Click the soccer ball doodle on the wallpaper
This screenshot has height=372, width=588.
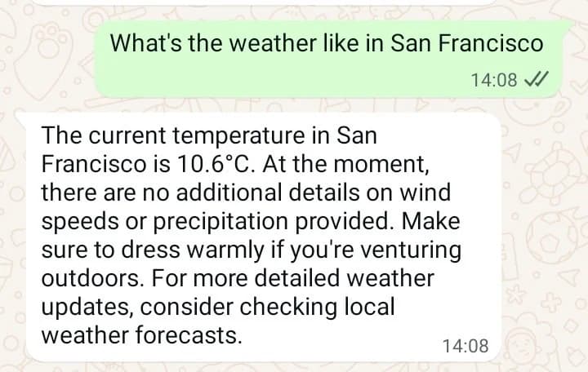[x=550, y=239]
